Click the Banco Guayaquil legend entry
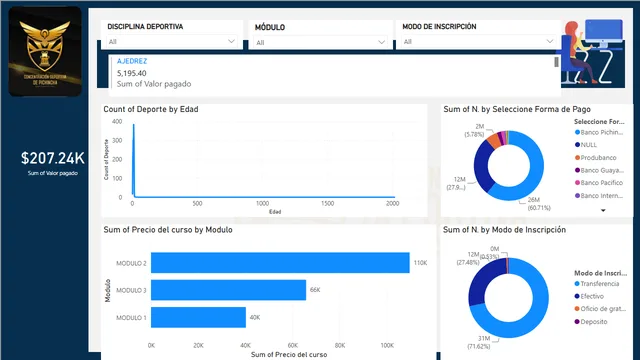 point(599,170)
